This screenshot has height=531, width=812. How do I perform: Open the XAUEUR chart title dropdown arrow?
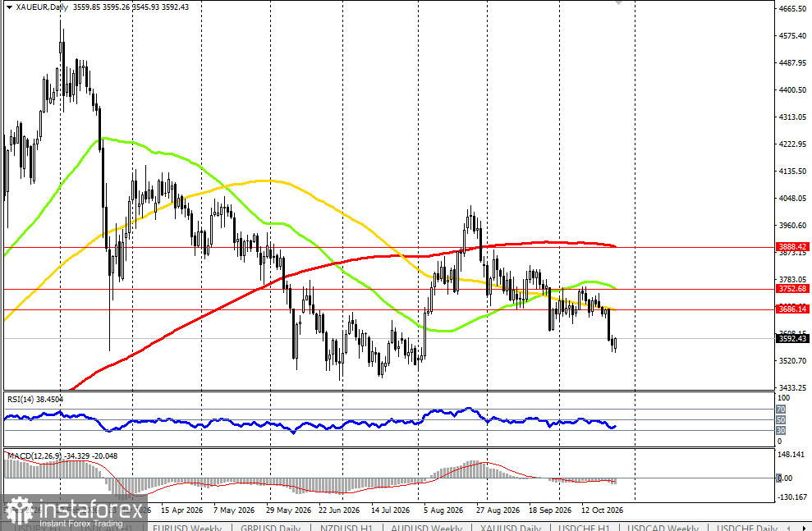pyautogui.click(x=9, y=7)
